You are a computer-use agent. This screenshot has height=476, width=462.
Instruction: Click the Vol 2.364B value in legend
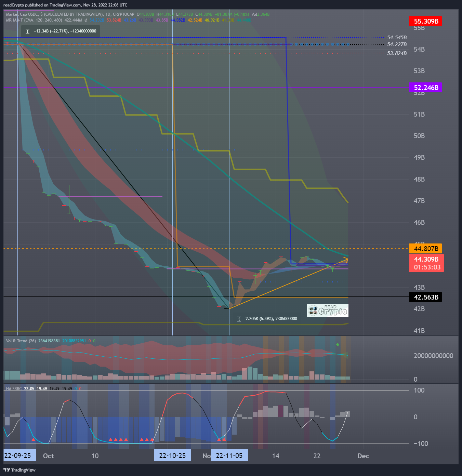point(261,14)
